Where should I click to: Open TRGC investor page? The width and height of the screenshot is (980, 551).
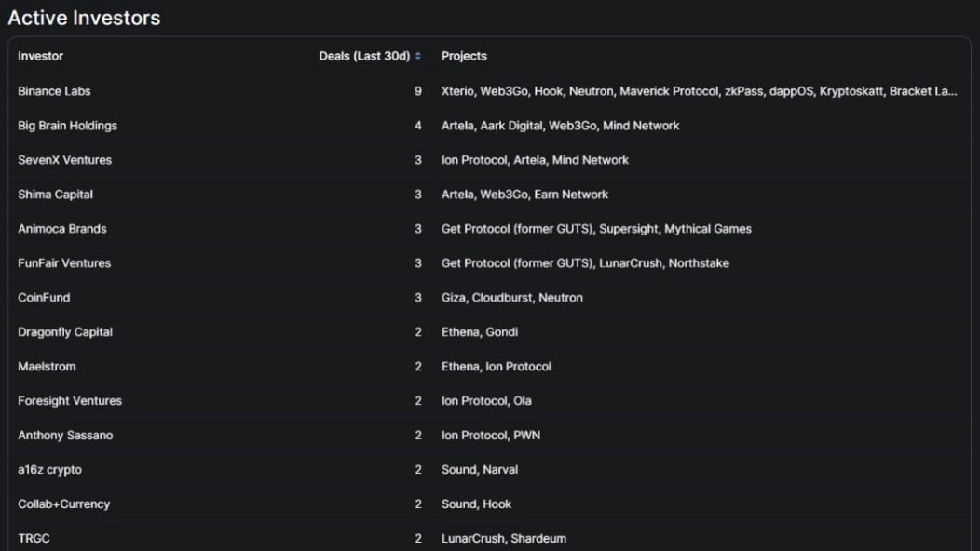tap(34, 539)
